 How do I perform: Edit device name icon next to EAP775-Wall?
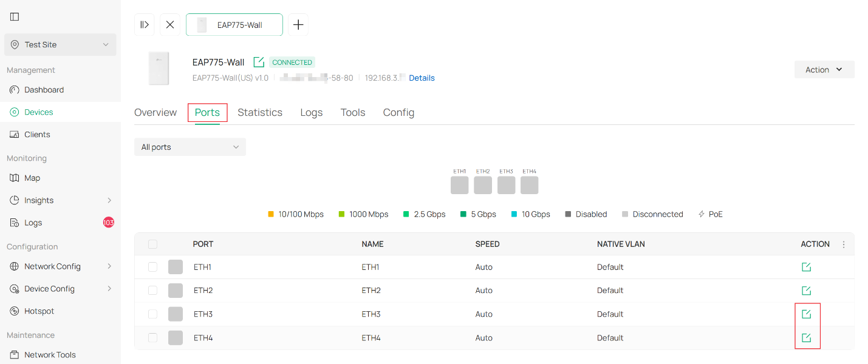pos(259,62)
